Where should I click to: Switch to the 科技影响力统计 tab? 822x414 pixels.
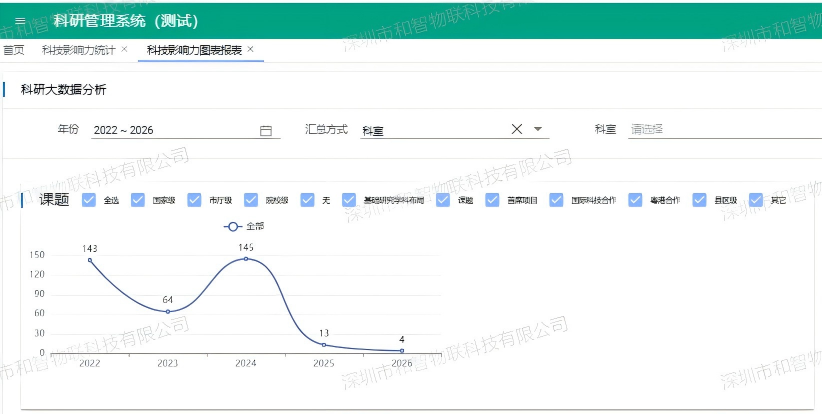click(x=78, y=50)
